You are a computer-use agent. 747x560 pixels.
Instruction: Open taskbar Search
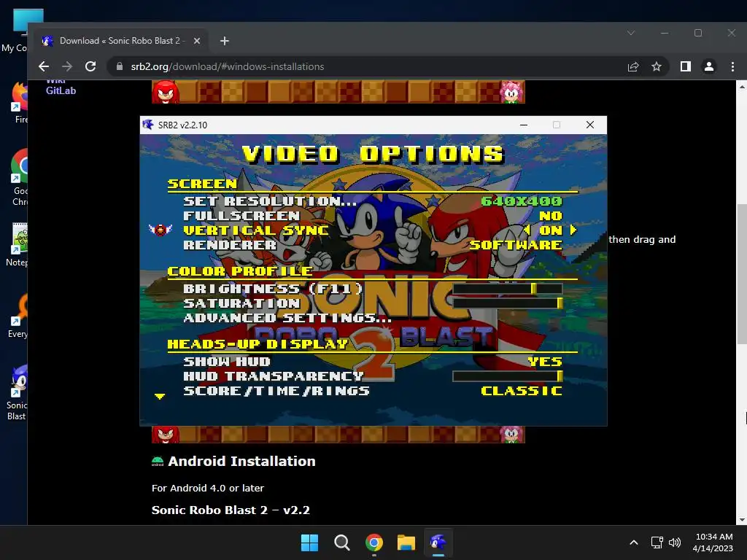tap(341, 542)
